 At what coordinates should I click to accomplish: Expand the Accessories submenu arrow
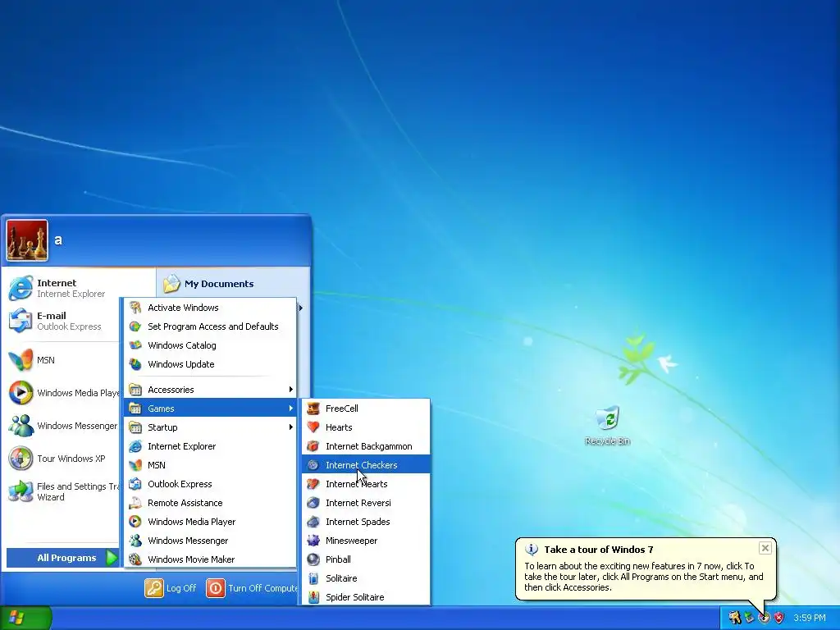tap(291, 390)
